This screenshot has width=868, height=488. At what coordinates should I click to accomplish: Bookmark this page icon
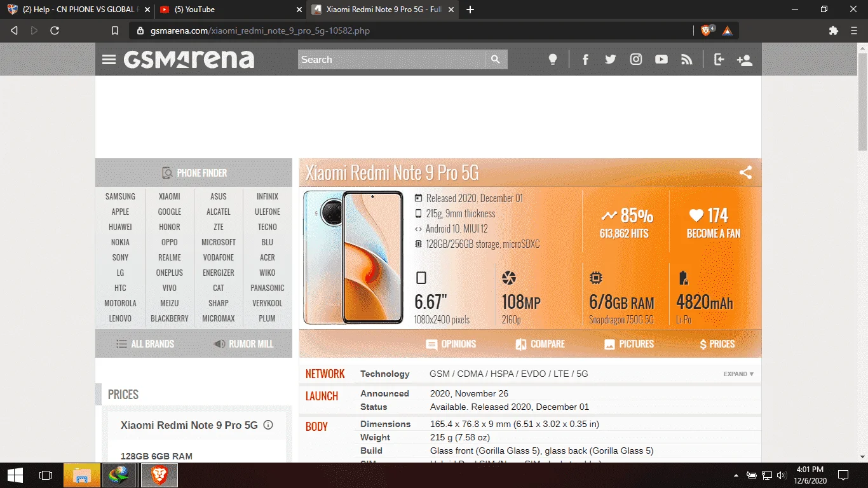(x=115, y=30)
